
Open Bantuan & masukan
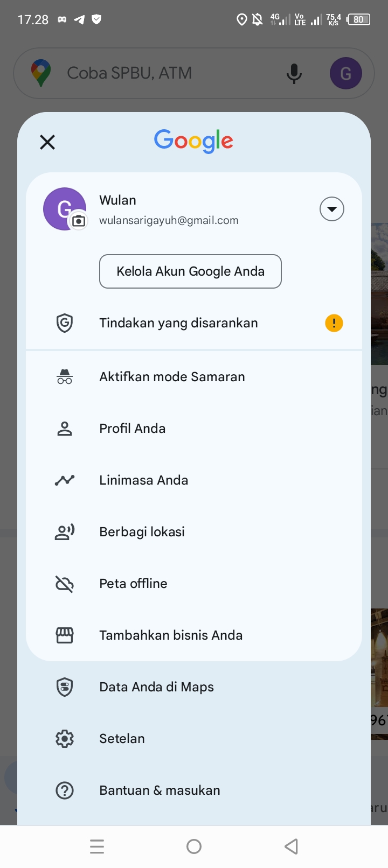click(160, 790)
